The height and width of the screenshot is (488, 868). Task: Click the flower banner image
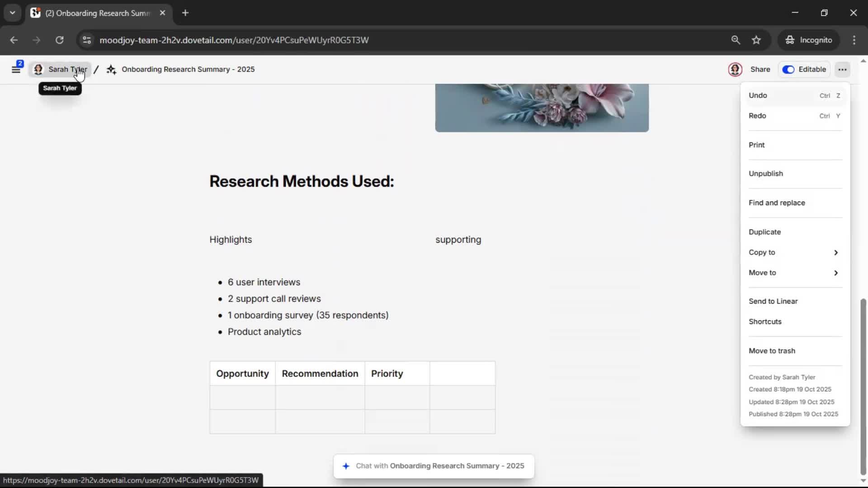point(542,108)
